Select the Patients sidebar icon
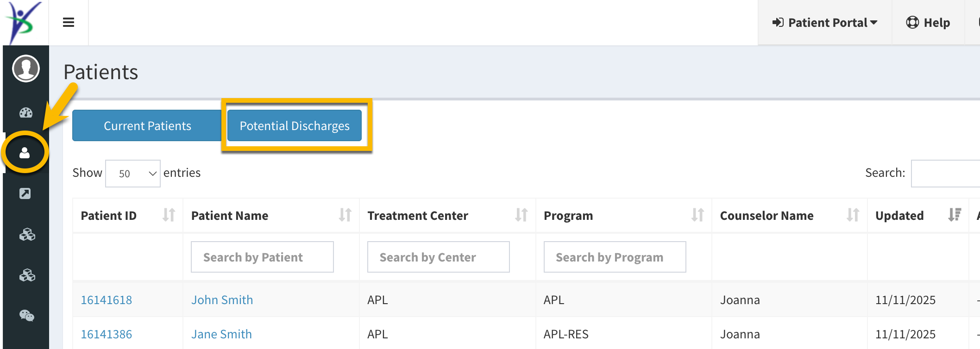This screenshot has width=980, height=349. pyautogui.click(x=25, y=153)
